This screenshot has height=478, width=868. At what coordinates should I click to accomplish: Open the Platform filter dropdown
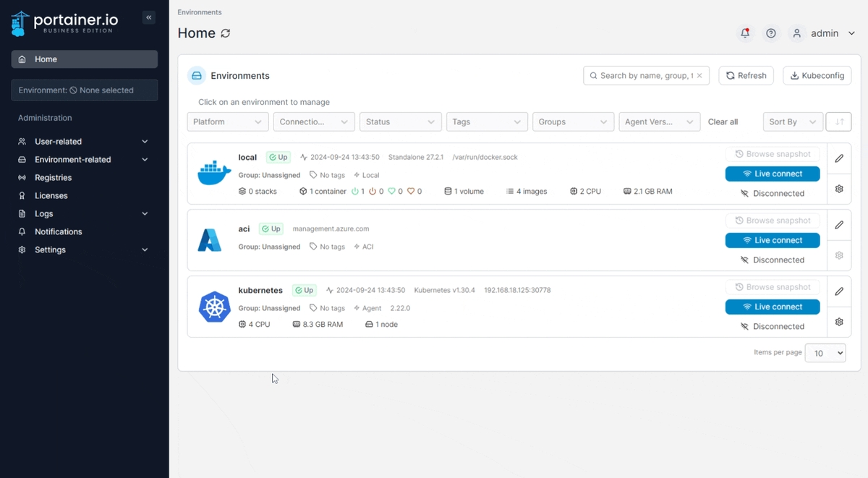(x=227, y=121)
